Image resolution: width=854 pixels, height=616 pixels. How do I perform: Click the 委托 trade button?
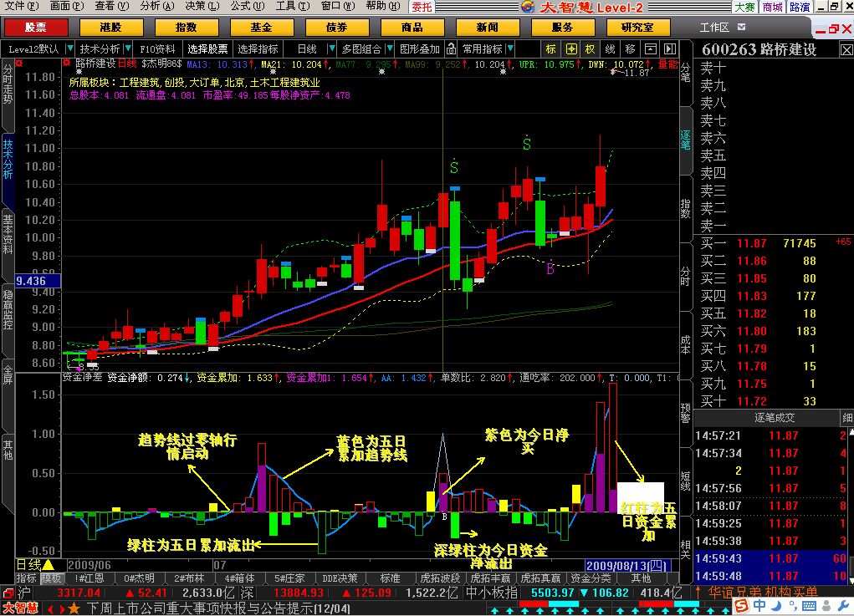click(422, 7)
